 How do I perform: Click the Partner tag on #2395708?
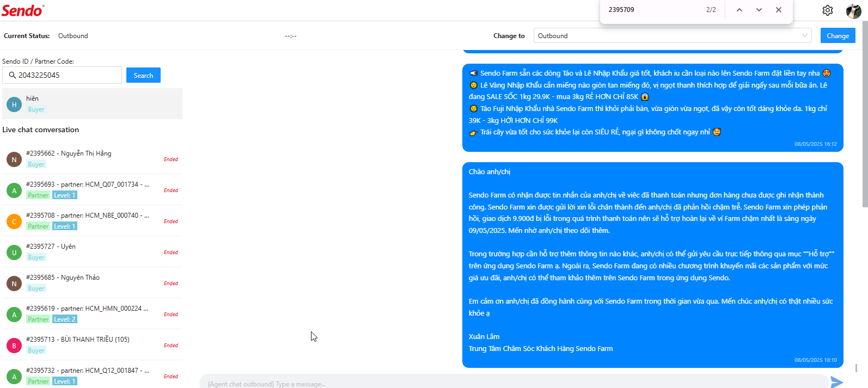(x=38, y=226)
